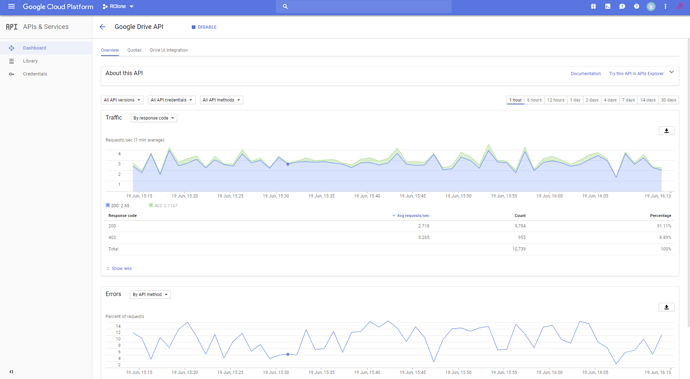
Task: Click the 403 response code row
Action: coord(390,237)
